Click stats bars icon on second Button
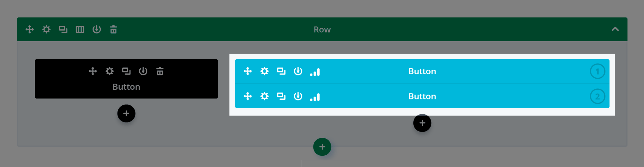This screenshot has height=167, width=644. click(315, 97)
